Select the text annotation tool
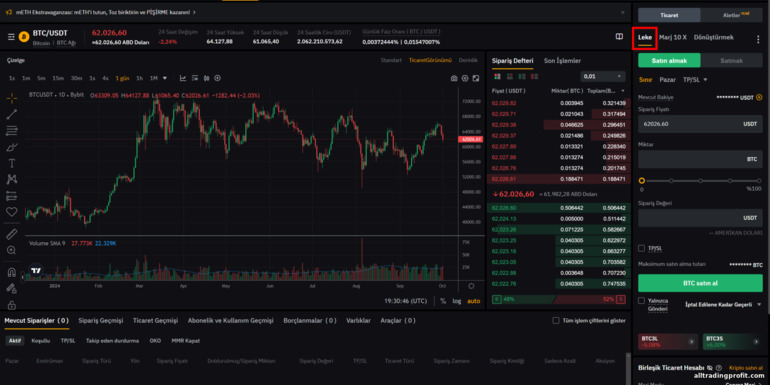Screen dimensions: 770x385 [x=12, y=163]
